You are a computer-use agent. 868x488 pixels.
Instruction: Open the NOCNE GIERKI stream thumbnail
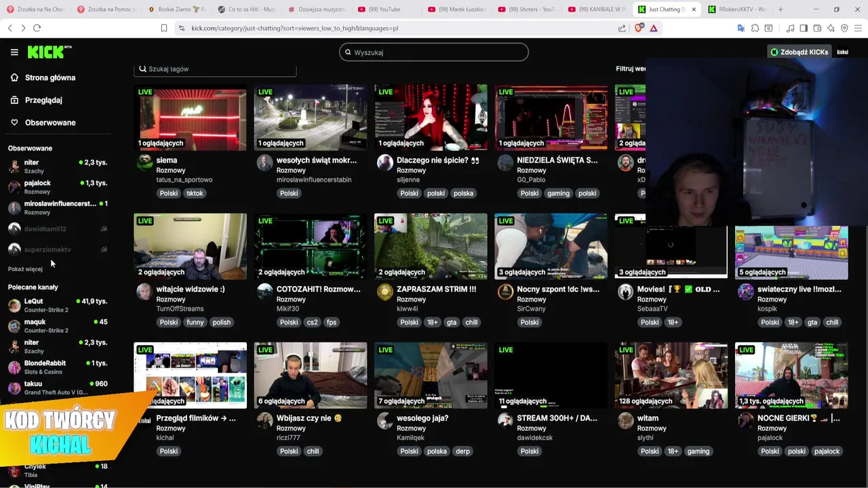click(x=791, y=375)
